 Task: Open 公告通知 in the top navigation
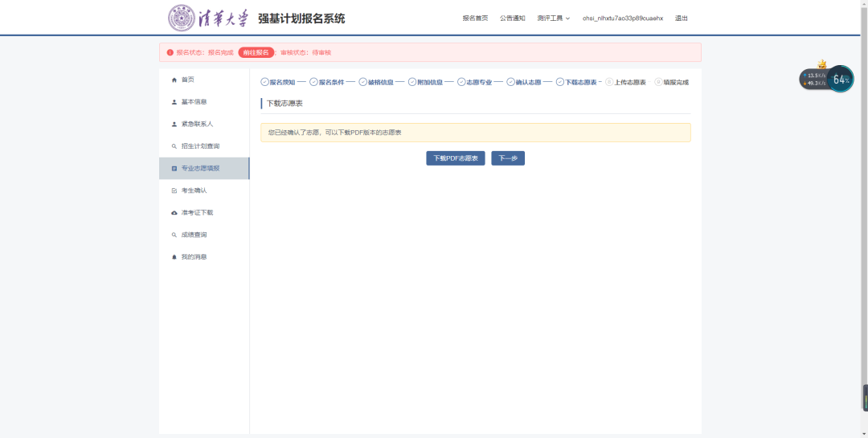(512, 18)
